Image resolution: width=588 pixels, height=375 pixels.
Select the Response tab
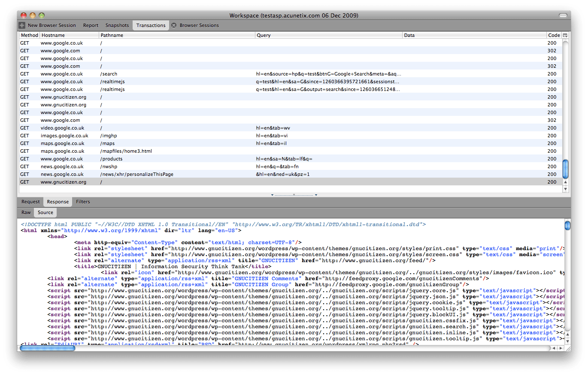click(58, 202)
